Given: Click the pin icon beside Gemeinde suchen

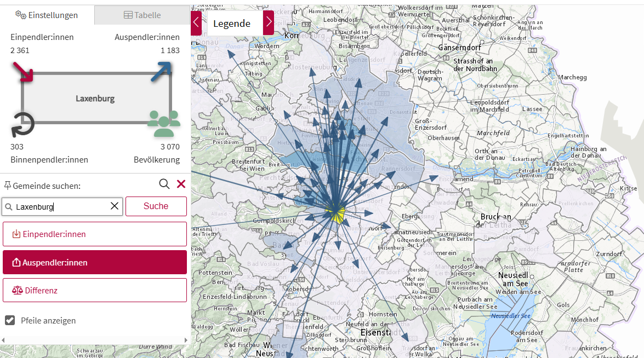Looking at the screenshot, I should coord(7,186).
